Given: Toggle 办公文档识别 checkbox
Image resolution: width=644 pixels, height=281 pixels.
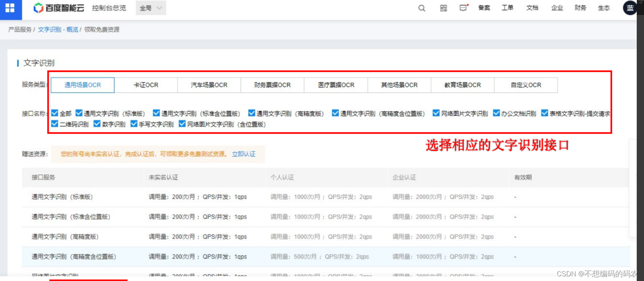Looking at the screenshot, I should click(496, 113).
